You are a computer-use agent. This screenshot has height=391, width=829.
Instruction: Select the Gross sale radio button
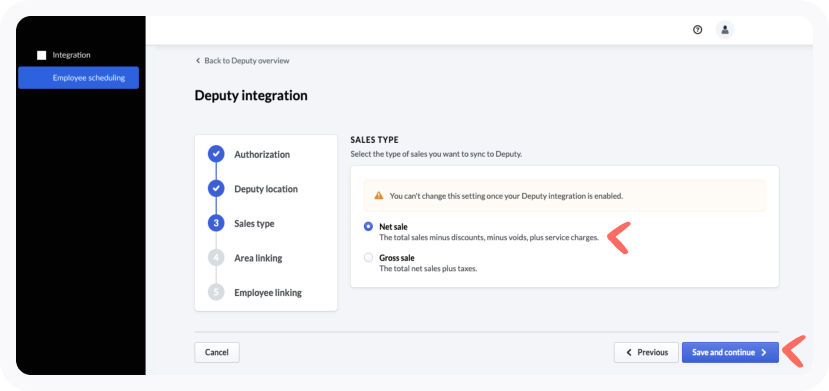[x=369, y=258]
